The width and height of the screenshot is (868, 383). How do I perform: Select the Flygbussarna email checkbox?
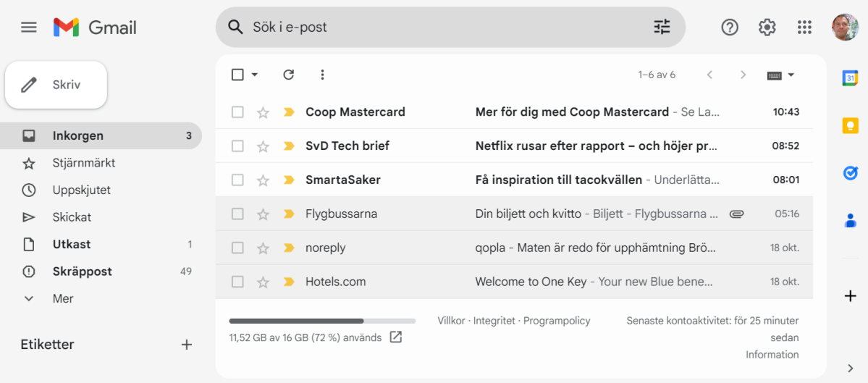click(x=237, y=214)
